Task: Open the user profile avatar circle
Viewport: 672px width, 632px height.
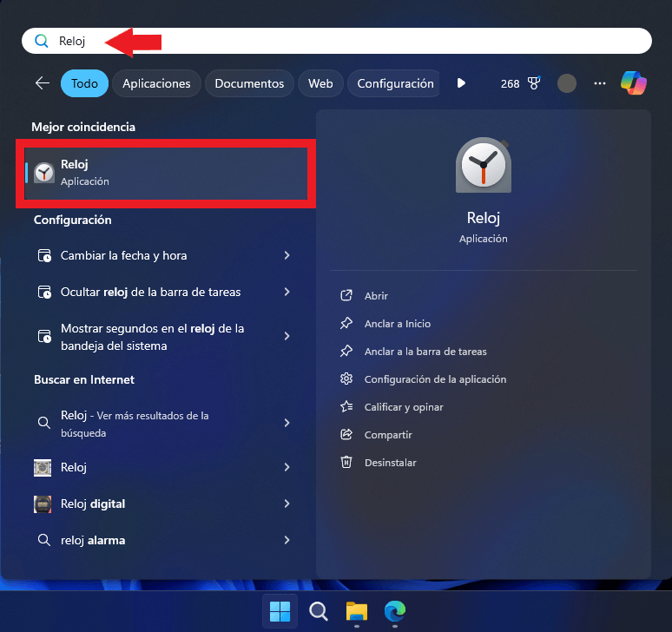Action: point(567,83)
